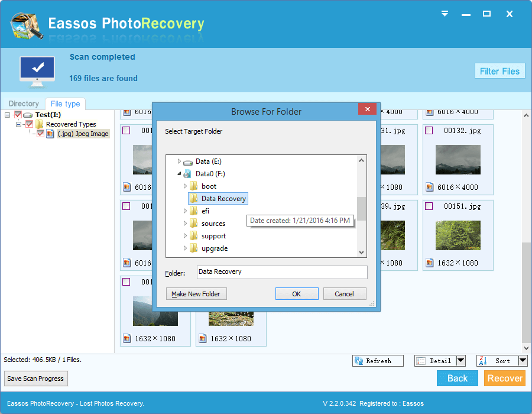
Task: Expand the Data (E:) drive node
Action: [179, 161]
